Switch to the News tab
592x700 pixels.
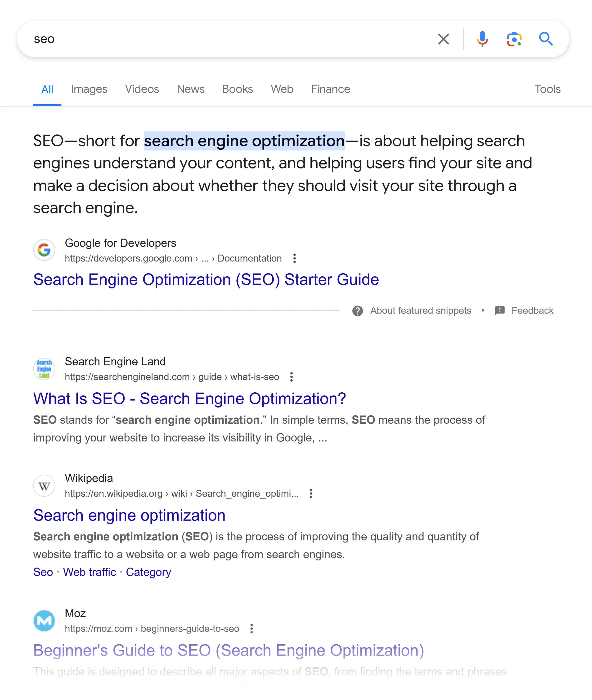tap(191, 89)
